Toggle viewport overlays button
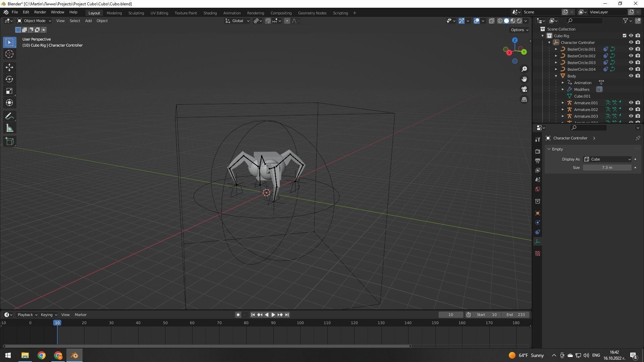The image size is (644, 362). (x=477, y=21)
